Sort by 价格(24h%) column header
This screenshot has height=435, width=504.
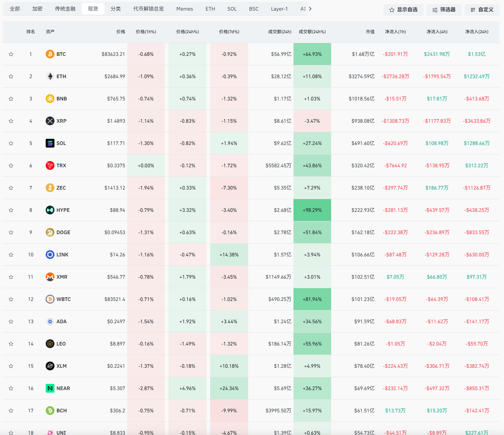[x=187, y=32]
